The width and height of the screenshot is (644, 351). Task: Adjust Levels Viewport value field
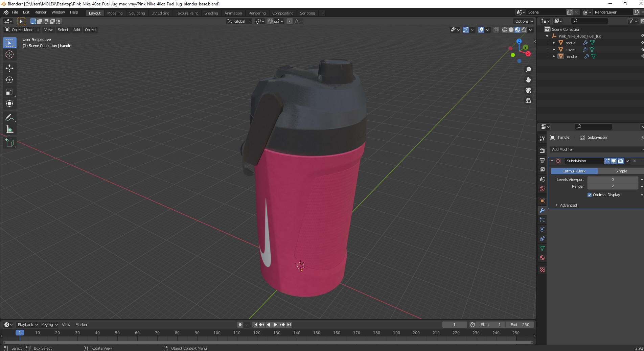[613, 180]
